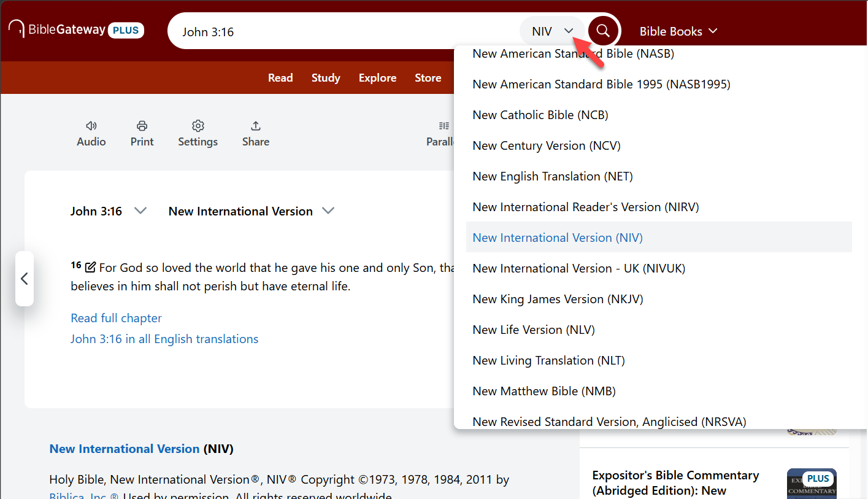868x499 pixels.
Task: Select New American Standard Bible 1995 (NASB1995)
Action: (659, 84)
